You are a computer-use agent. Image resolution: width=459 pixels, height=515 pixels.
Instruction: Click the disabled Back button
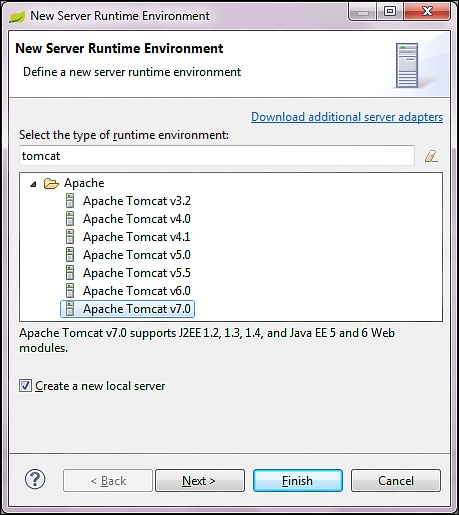click(x=108, y=481)
